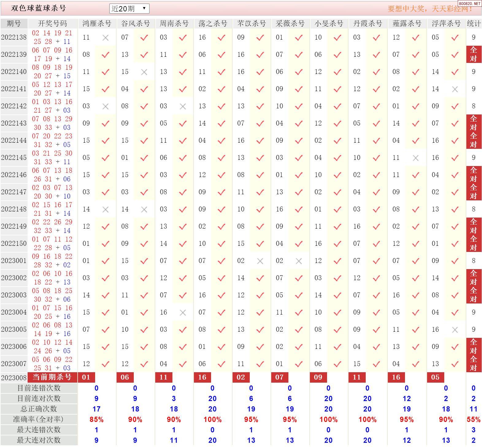Click period number 2023008

click(14, 377)
